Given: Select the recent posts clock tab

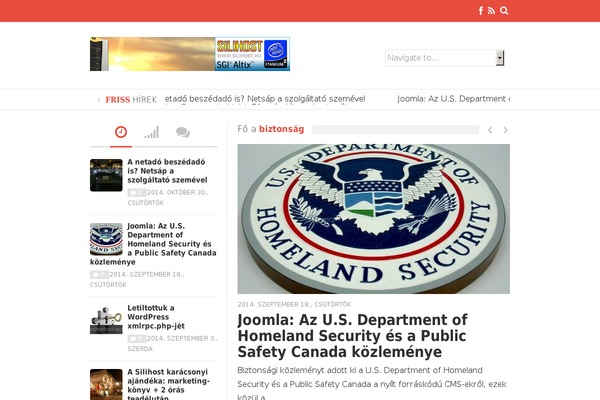Looking at the screenshot, I should click(121, 132).
